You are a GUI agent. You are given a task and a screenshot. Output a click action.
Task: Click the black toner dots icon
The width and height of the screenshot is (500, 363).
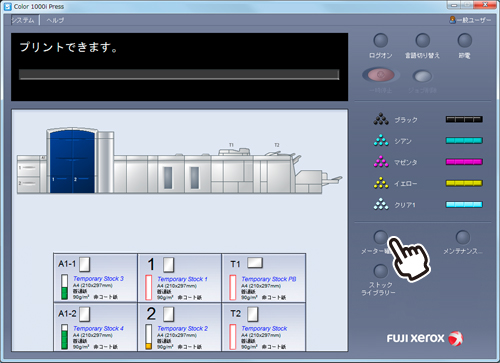[x=381, y=119]
